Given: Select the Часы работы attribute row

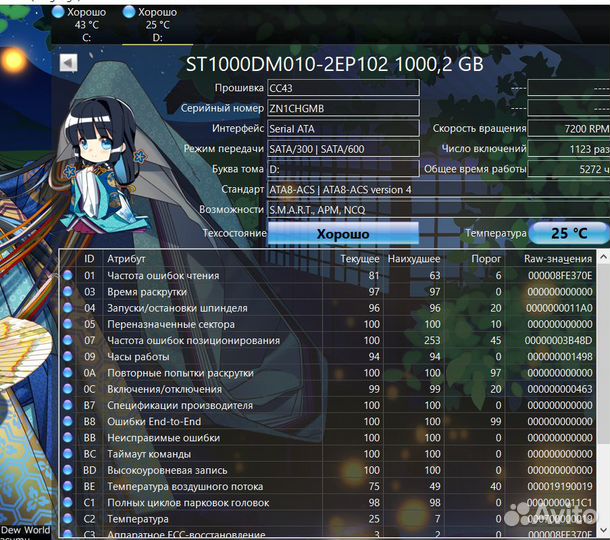Looking at the screenshot, I should pyautogui.click(x=328, y=356).
